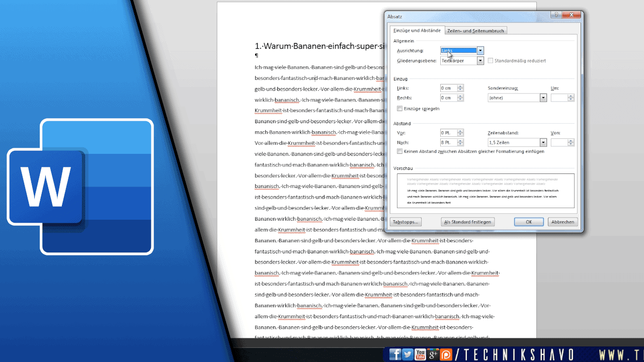This screenshot has width=644, height=362.
Task: Tick Keinen Abstand zwischen Absätzen checkbox
Action: tap(400, 151)
